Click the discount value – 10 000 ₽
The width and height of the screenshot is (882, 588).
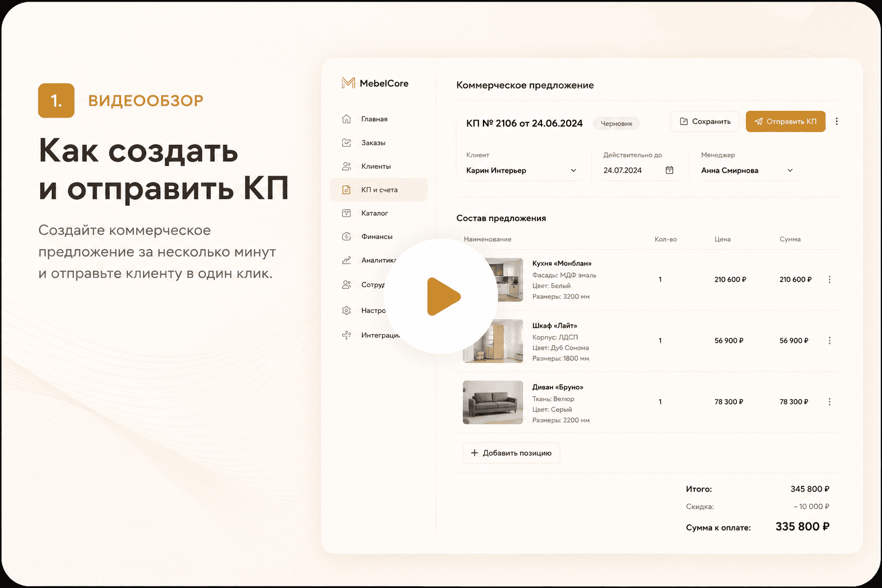(811, 506)
